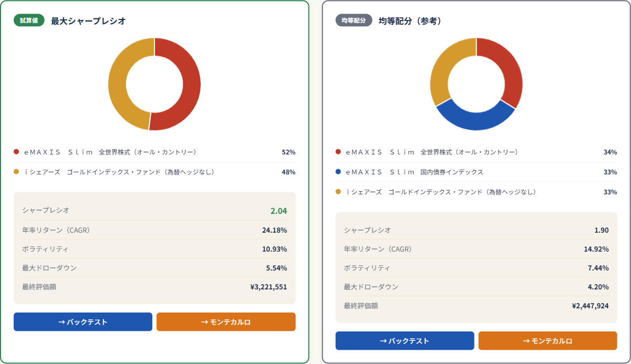
Task: Click gold legend dot in 均等配分 legend
Action: 338,192
